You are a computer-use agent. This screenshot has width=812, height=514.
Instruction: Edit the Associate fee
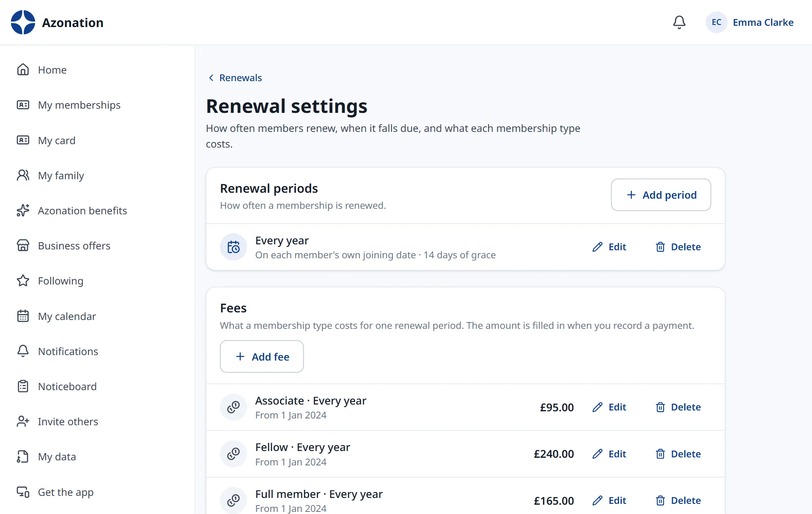(x=609, y=407)
